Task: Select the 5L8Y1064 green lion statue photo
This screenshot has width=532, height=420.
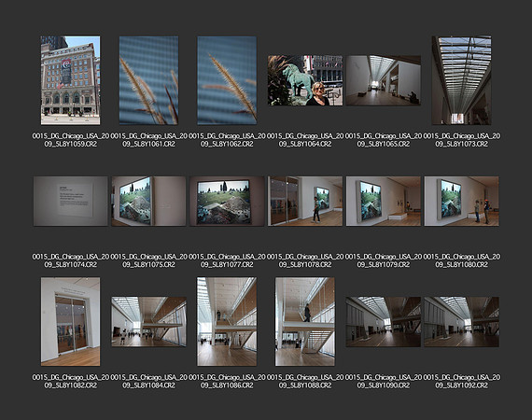Action: (x=305, y=80)
